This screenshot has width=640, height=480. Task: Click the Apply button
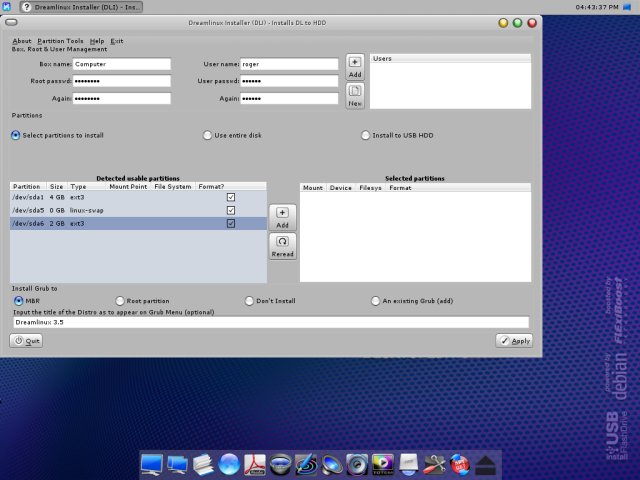point(514,341)
